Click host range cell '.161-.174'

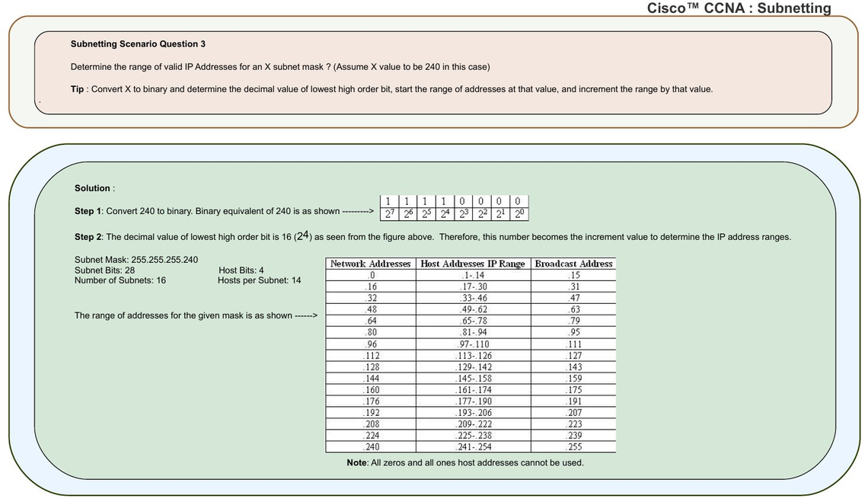(x=474, y=390)
